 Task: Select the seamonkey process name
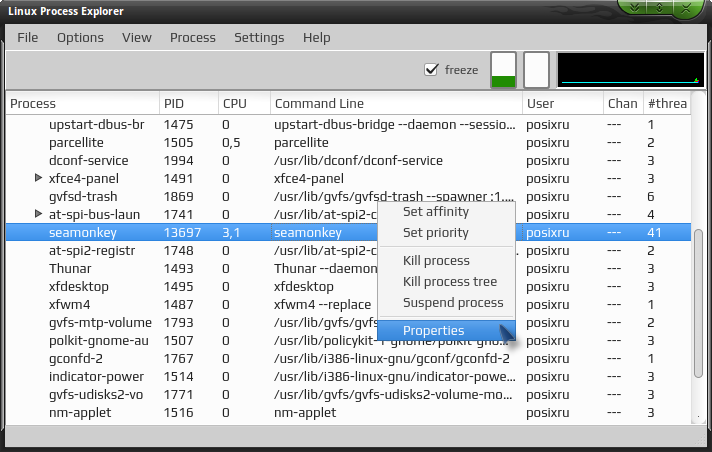[x=83, y=232]
